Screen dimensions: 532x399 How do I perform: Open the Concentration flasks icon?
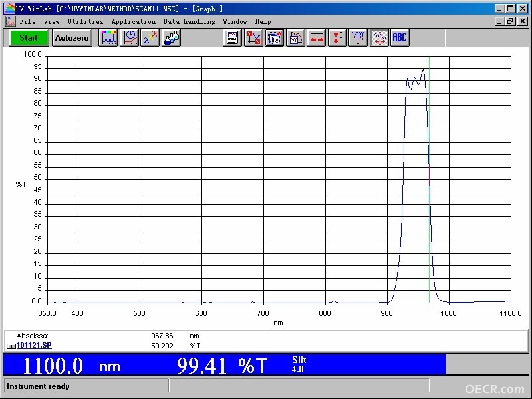click(171, 38)
